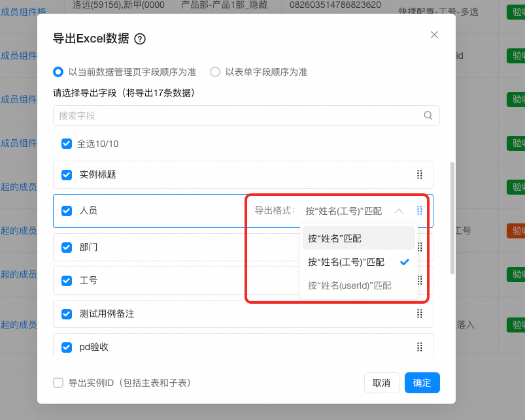
Task: Click drag handle on 人员 row
Action: (420, 210)
